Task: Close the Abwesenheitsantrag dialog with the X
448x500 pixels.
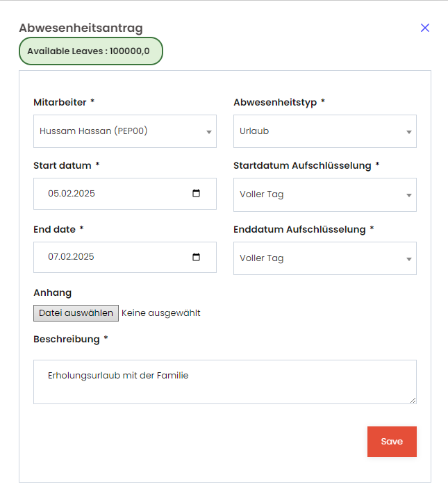Action: coord(424,28)
